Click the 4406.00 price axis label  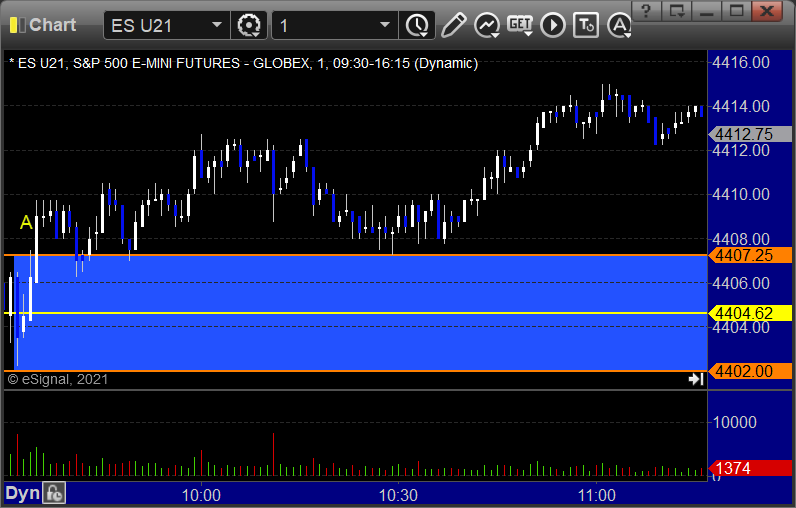741,283
